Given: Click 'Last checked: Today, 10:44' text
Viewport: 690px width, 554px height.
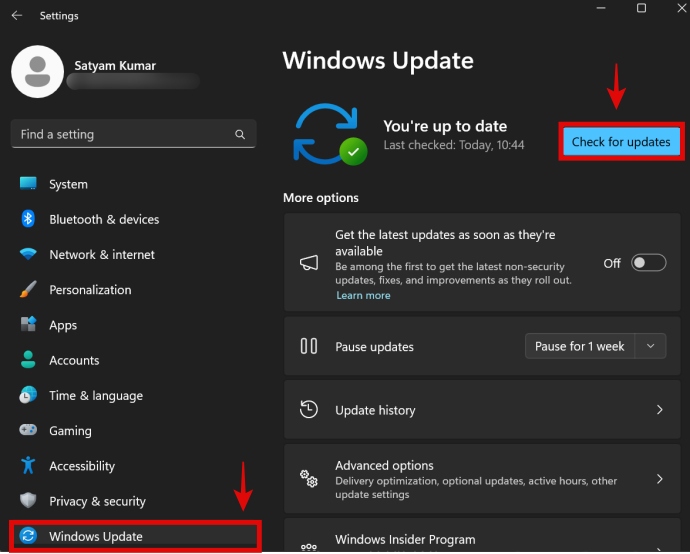Looking at the screenshot, I should pos(454,145).
